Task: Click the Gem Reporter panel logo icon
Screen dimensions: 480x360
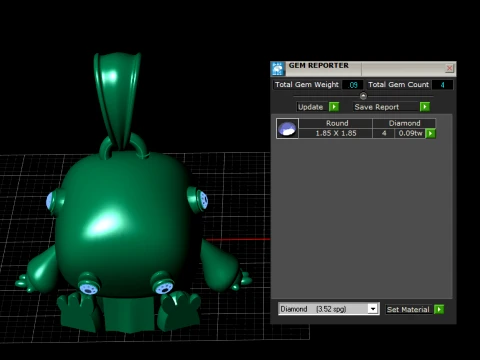Action: point(278,69)
